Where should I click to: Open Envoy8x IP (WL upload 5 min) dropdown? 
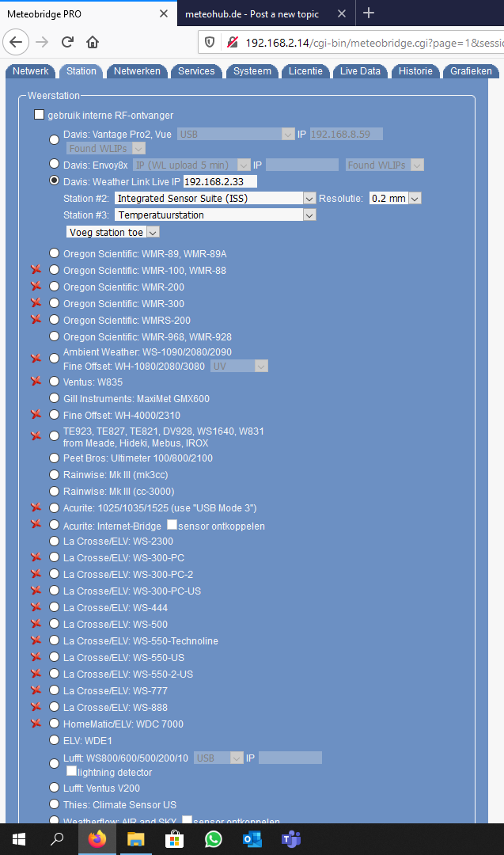point(191,165)
